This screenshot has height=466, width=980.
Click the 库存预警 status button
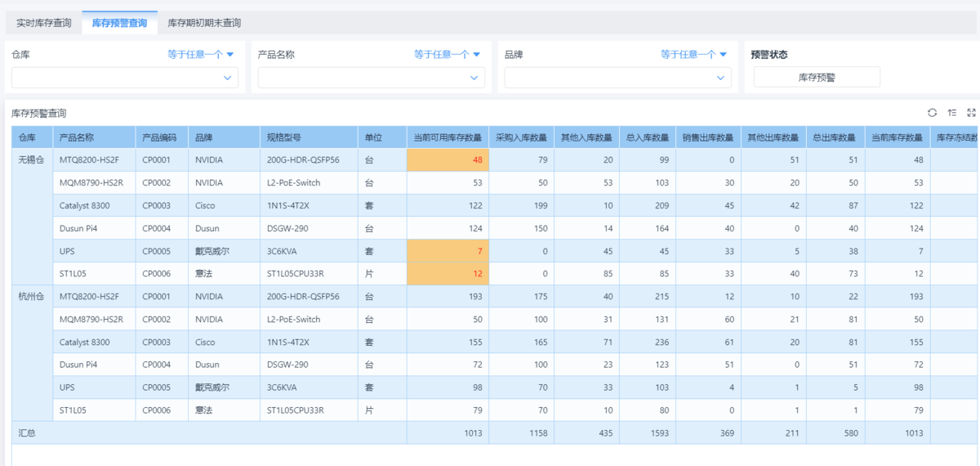coord(817,78)
